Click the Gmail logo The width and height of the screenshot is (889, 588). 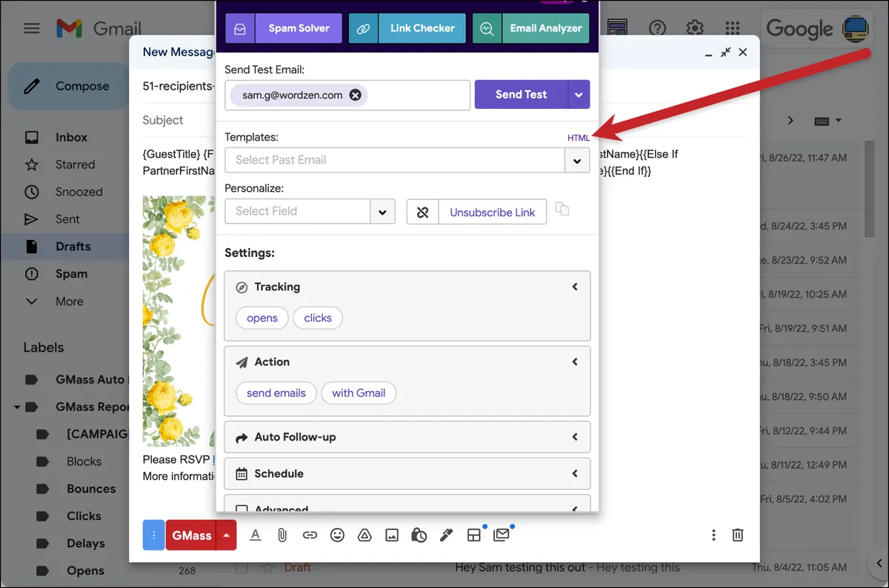pyautogui.click(x=99, y=29)
